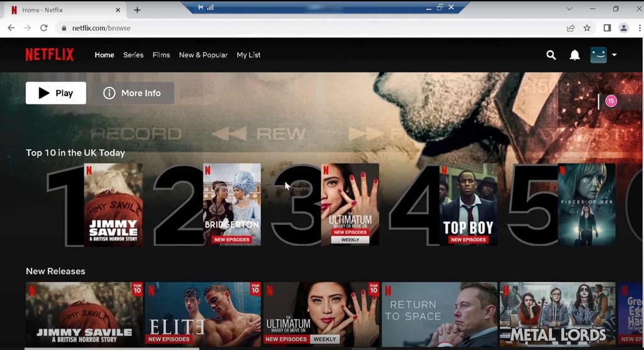644x350 pixels.
Task: Click the New Releases row heading
Action: [x=55, y=271]
